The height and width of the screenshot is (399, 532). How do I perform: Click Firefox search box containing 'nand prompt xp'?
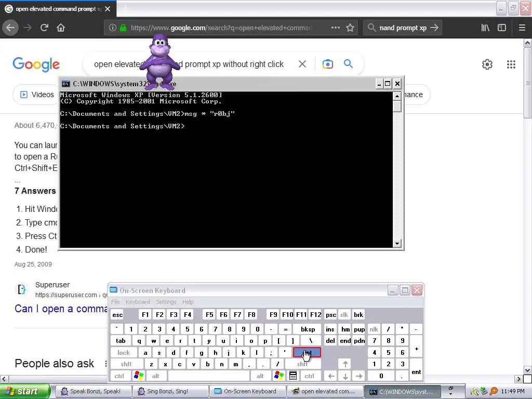click(x=403, y=28)
